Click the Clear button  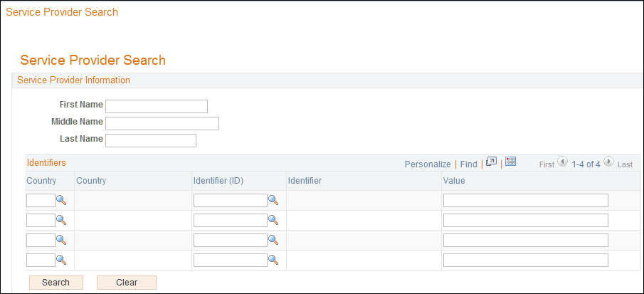click(127, 283)
